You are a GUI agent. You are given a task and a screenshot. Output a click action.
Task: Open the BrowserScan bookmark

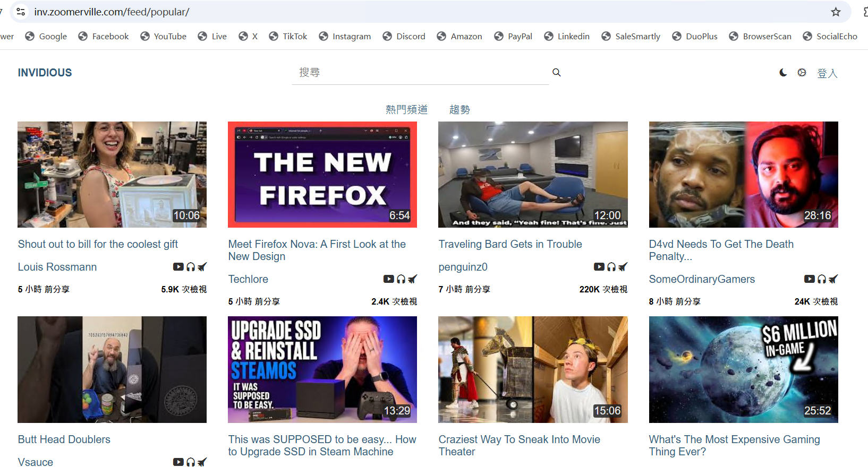[x=760, y=36]
